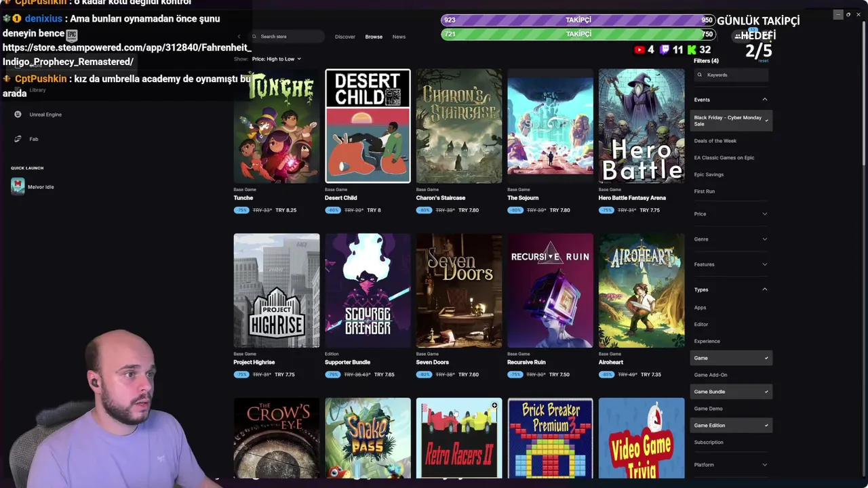Open The Sojourn cover thumbnail
This screenshot has width=868, height=488.
coord(550,126)
